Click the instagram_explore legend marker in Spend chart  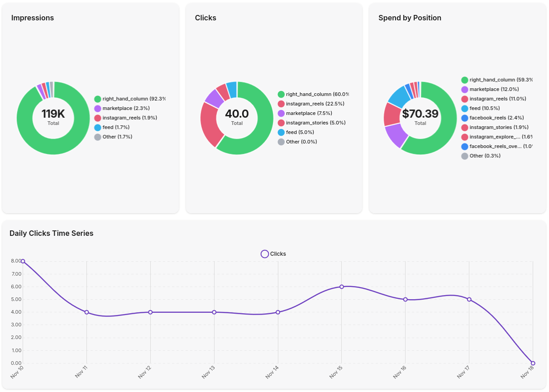pyautogui.click(x=464, y=137)
